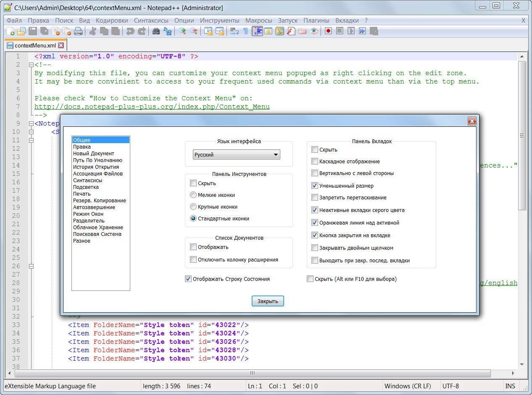Open Find with the binoculars icon
This screenshot has height=395, width=532.
point(156,31)
